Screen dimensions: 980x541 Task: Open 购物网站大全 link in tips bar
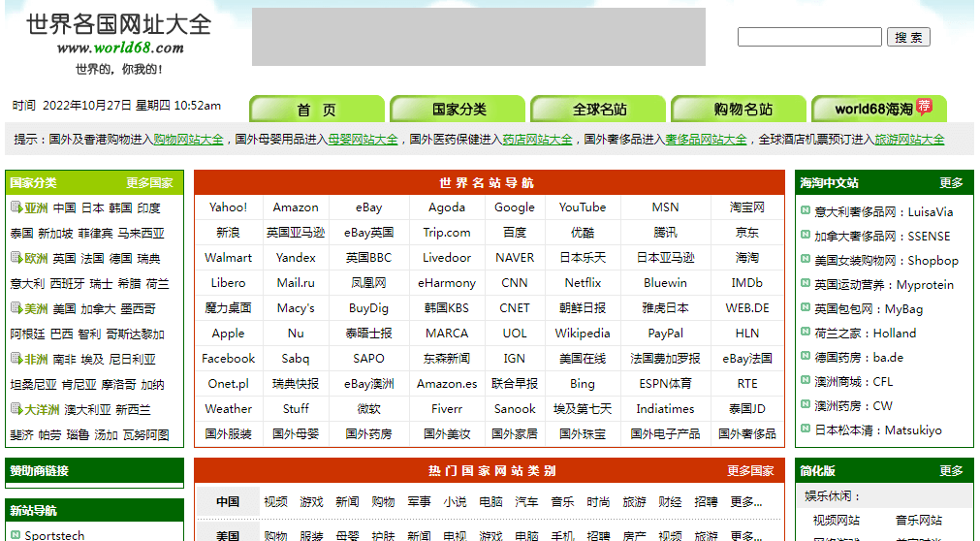pyautogui.click(x=188, y=139)
